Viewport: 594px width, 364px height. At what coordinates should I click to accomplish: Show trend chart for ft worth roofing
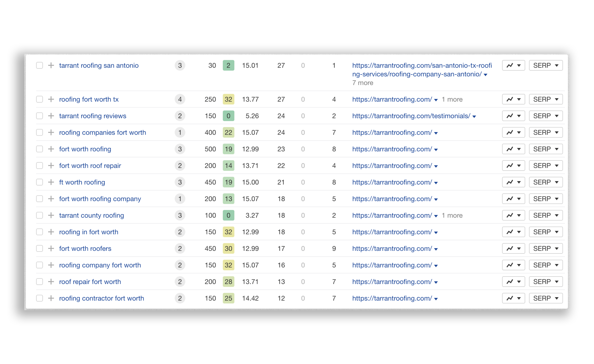(x=513, y=182)
